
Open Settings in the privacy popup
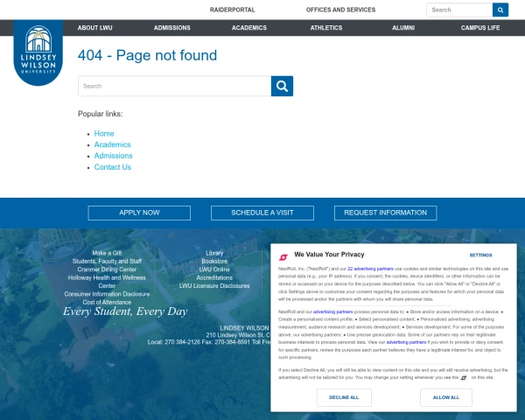[x=480, y=255]
